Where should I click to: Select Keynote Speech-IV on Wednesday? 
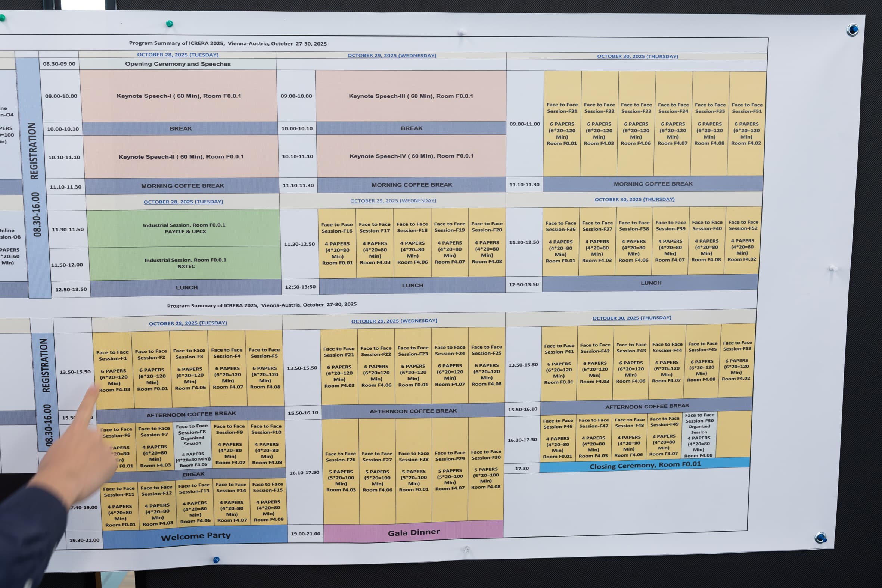[413, 156]
